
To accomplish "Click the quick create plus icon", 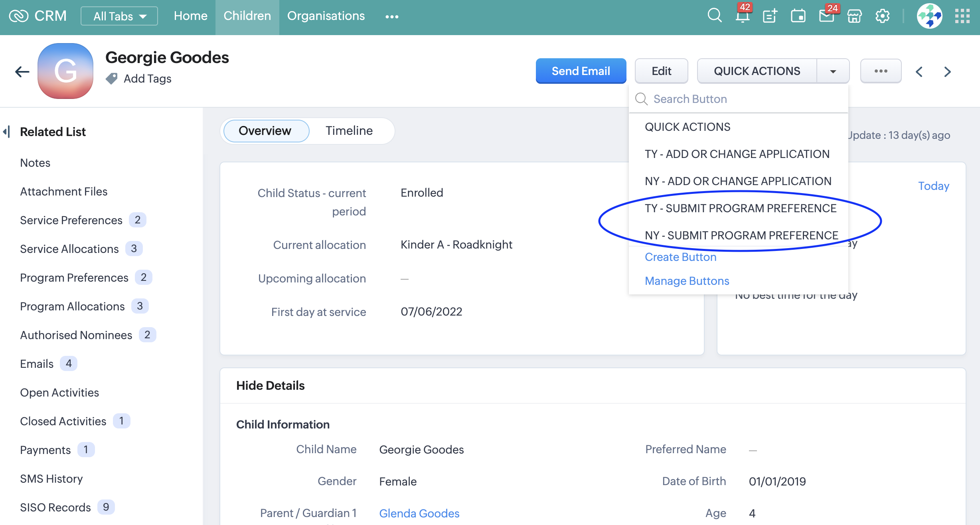I will [x=770, y=16].
